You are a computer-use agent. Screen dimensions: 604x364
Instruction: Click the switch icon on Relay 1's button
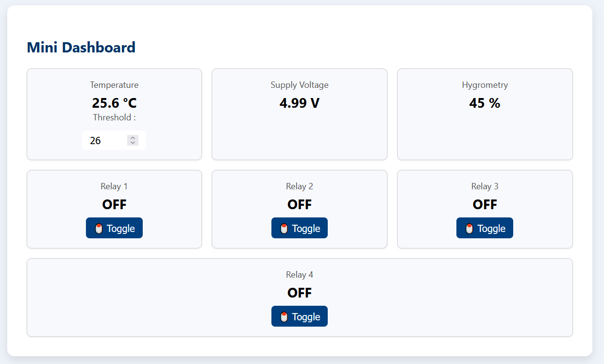pyautogui.click(x=99, y=229)
